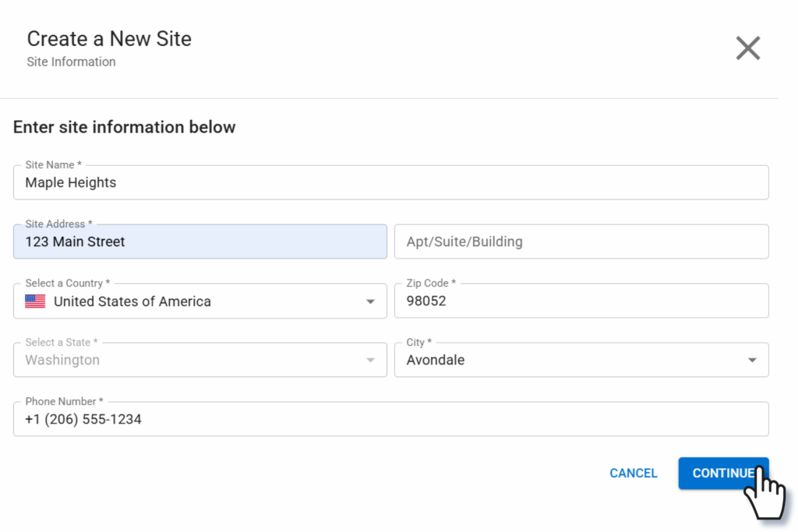Select the Zip Code field showing 98052
Image resolution: width=798 pixels, height=532 pixels.
pyautogui.click(x=581, y=301)
